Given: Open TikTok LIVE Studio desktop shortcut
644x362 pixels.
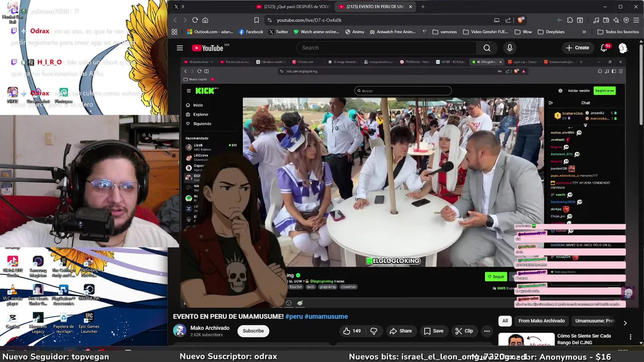Looking at the screenshot, I should tap(13, 267).
